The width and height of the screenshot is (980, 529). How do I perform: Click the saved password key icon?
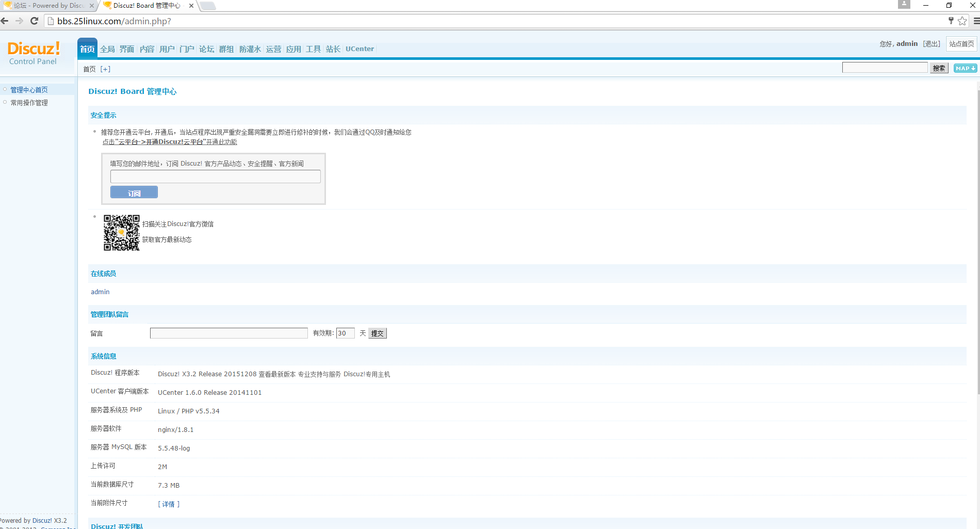click(x=951, y=21)
